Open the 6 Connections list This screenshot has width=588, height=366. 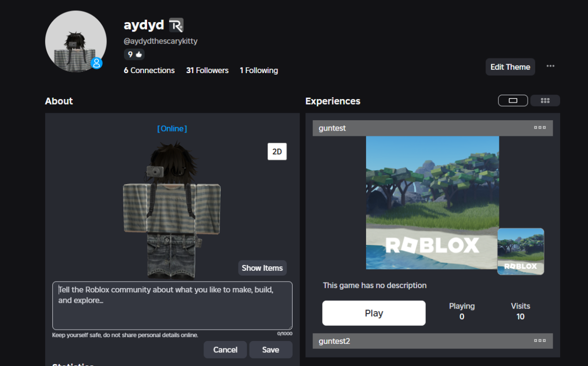[149, 71]
